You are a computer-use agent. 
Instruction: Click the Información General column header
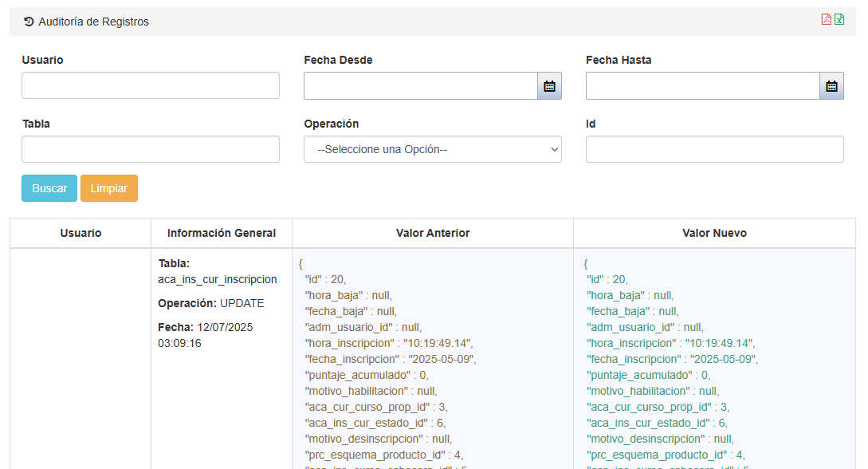coord(222,233)
